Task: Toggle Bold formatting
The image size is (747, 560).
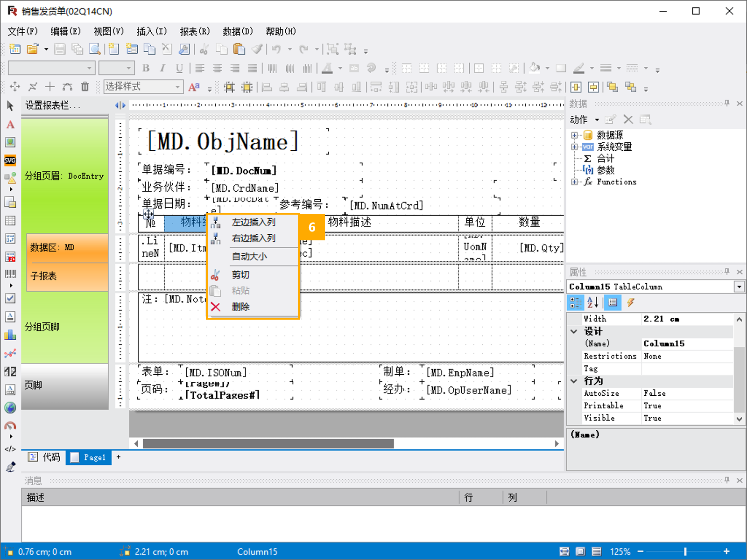Action: 146,68
